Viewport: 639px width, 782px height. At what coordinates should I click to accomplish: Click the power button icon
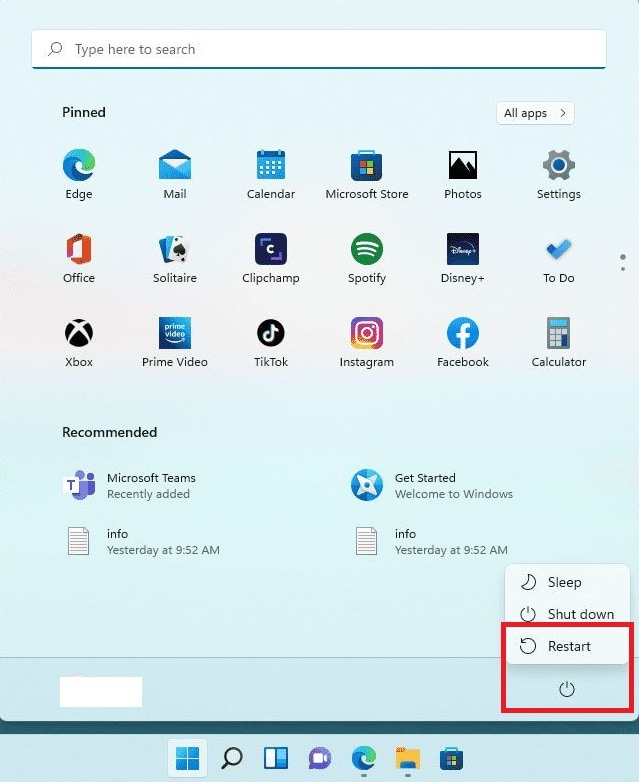click(567, 689)
